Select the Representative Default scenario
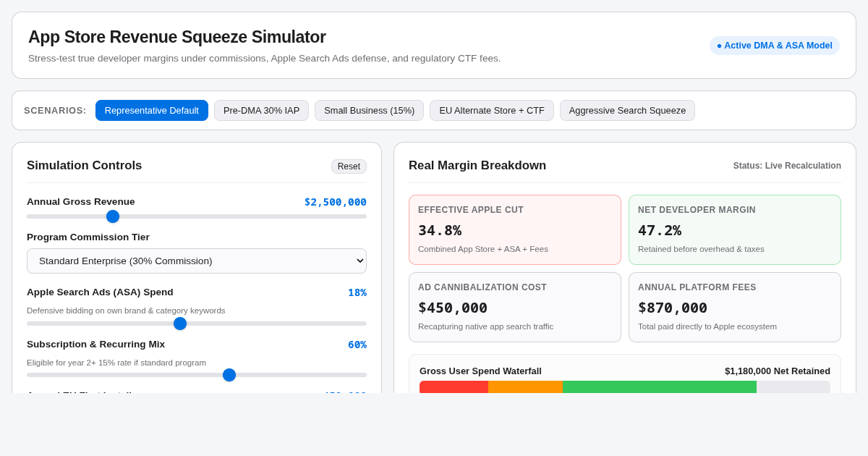The image size is (868, 456). tap(152, 110)
